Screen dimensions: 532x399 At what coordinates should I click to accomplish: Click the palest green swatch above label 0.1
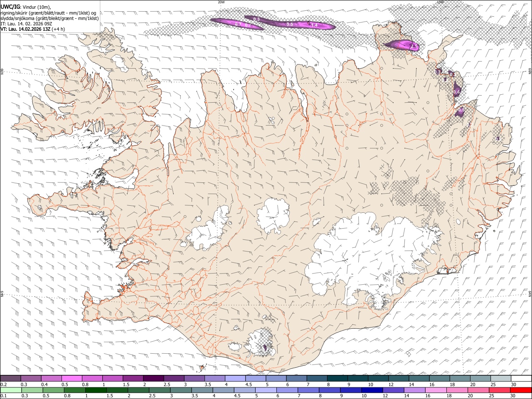pos(10,390)
